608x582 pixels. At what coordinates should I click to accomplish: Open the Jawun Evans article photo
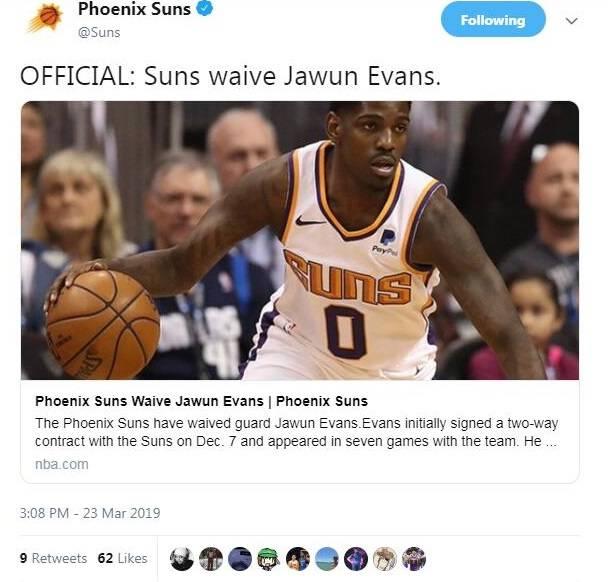(300, 240)
